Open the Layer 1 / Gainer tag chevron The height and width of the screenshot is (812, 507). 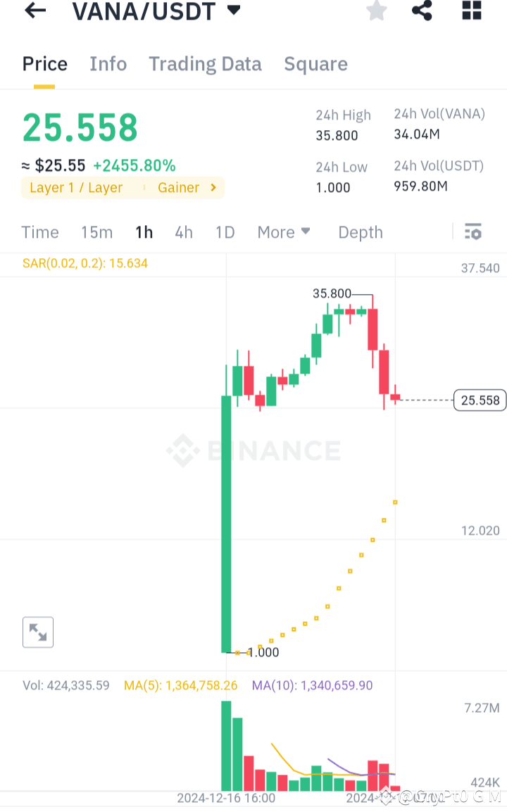tap(212, 187)
